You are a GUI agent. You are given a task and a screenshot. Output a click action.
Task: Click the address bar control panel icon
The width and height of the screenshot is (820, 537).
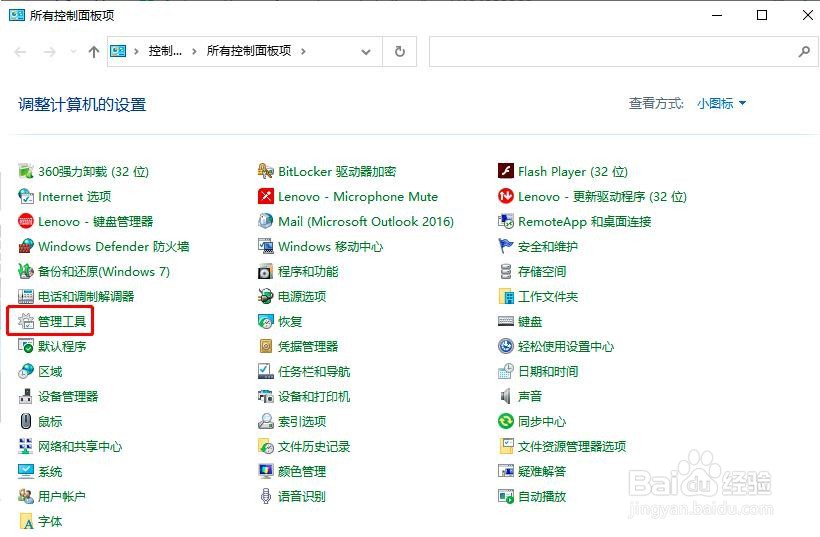pyautogui.click(x=118, y=51)
